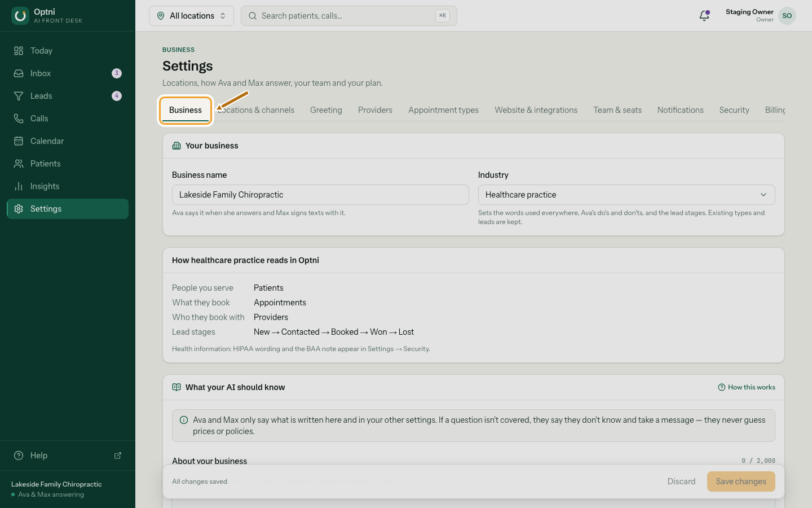Open the notifications bell

(x=704, y=16)
